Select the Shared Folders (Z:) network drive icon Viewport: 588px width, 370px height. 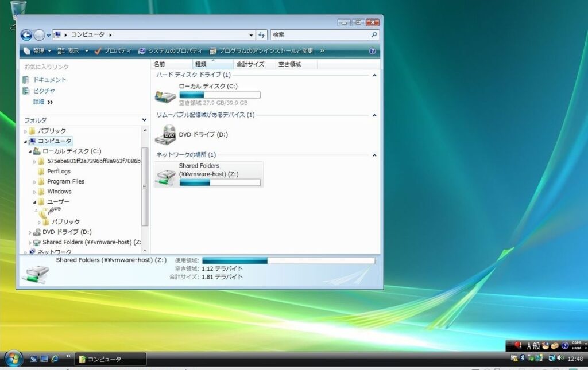[x=165, y=177]
